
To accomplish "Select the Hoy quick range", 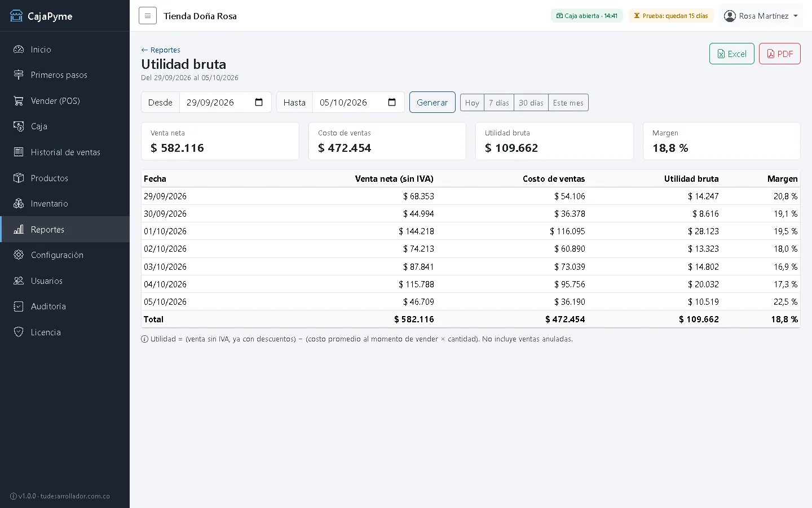I will point(472,103).
